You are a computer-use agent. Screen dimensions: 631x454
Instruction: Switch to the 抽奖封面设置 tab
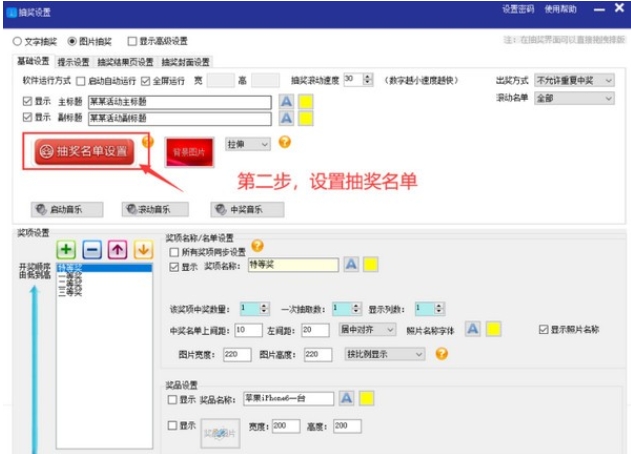pyautogui.click(x=186, y=62)
